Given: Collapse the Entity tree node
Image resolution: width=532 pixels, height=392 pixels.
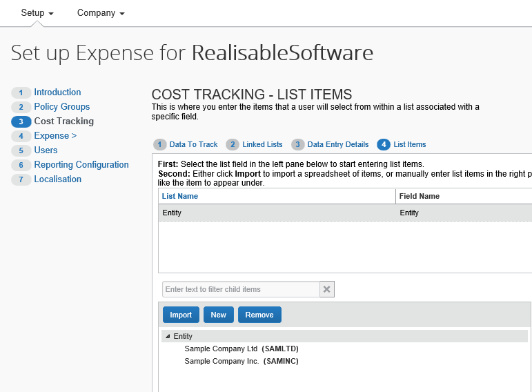Looking at the screenshot, I should (168, 336).
